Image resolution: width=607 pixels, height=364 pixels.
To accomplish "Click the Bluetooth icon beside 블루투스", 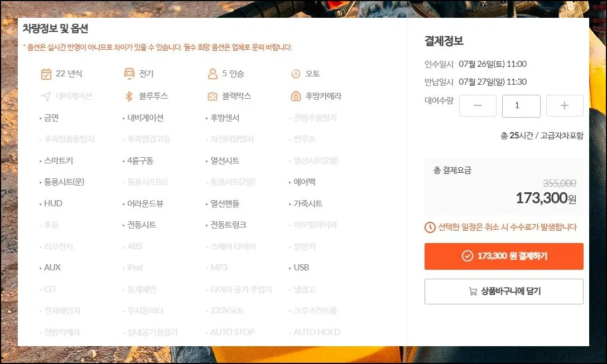I will coord(129,96).
